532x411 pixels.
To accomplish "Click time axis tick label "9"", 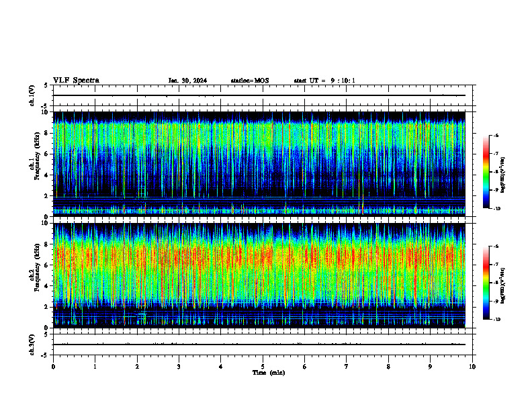I will point(430,367).
